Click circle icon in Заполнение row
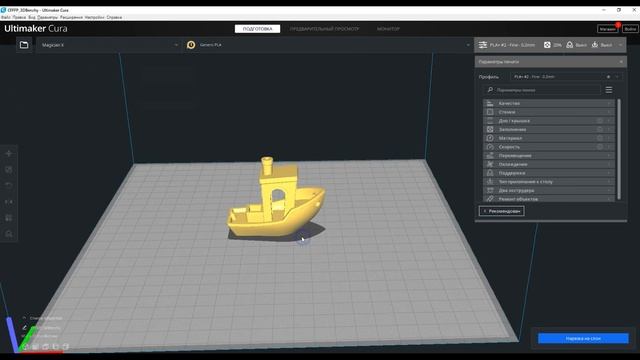This screenshot has width=640, height=360. point(600,129)
